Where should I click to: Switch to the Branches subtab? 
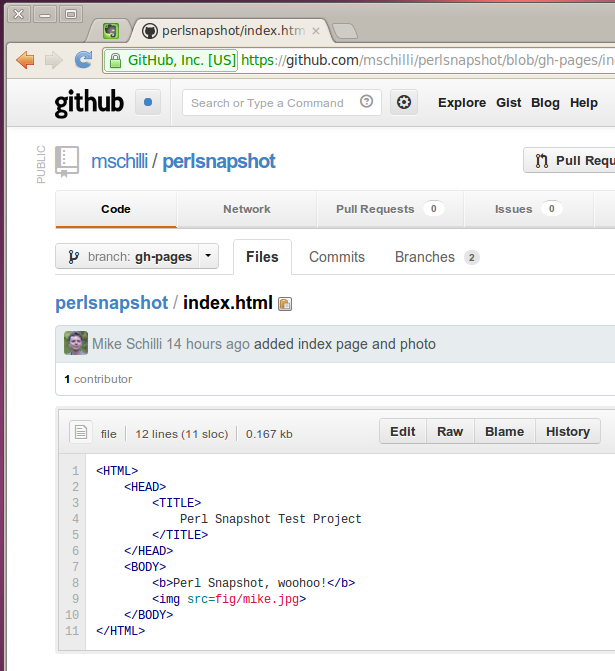(437, 257)
